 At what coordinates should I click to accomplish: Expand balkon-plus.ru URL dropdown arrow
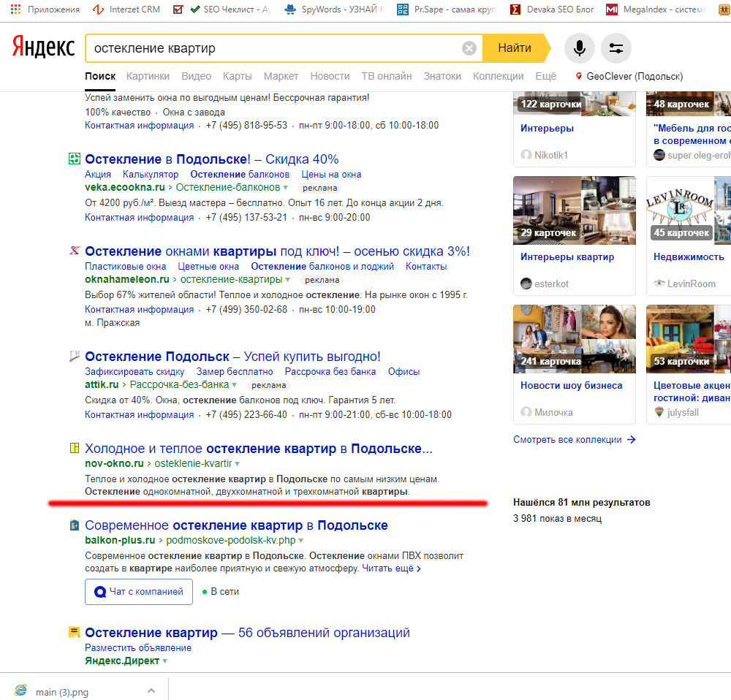click(300, 541)
